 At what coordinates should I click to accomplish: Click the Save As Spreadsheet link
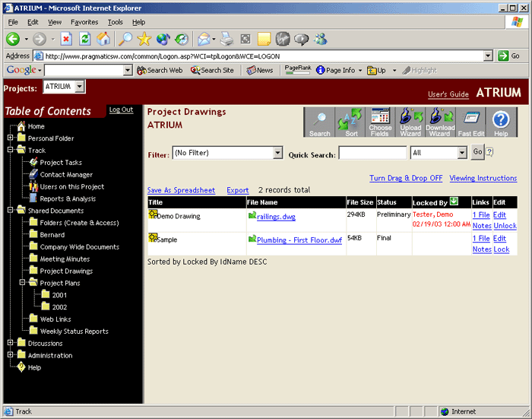[181, 190]
